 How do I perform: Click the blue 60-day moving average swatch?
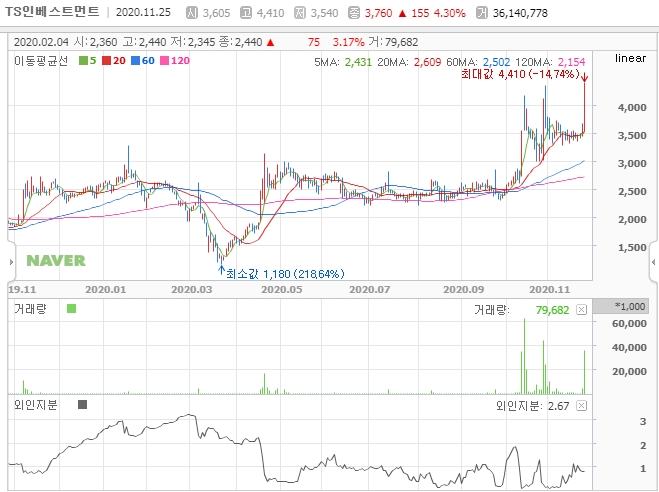(135, 61)
